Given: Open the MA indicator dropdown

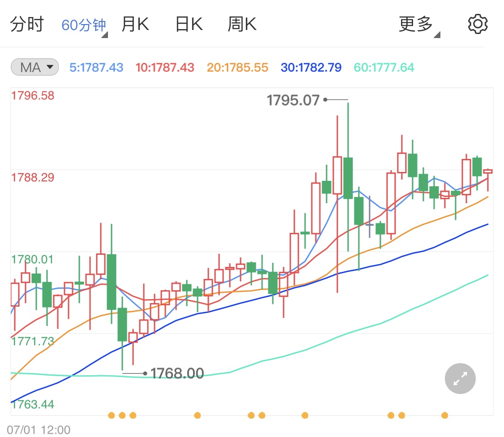Looking at the screenshot, I should pyautogui.click(x=34, y=67).
